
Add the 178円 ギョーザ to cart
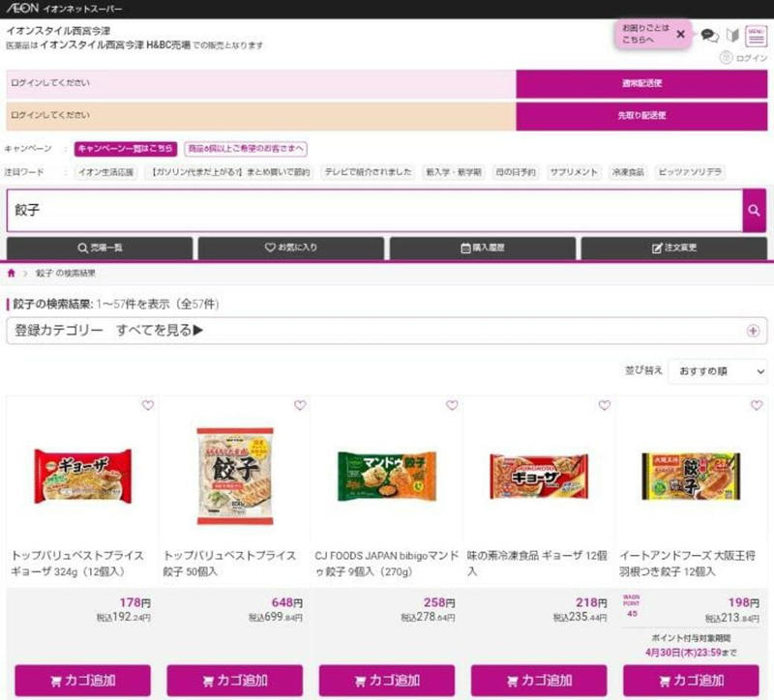[x=83, y=681]
